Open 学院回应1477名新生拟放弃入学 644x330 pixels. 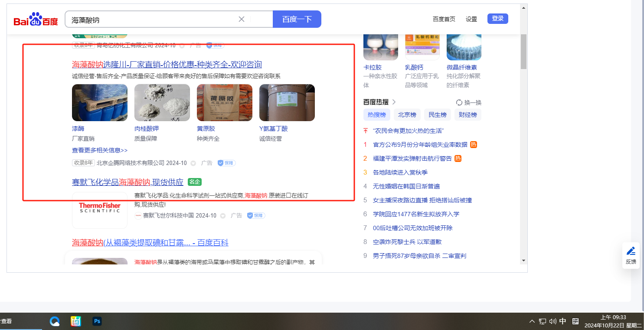(x=416, y=214)
